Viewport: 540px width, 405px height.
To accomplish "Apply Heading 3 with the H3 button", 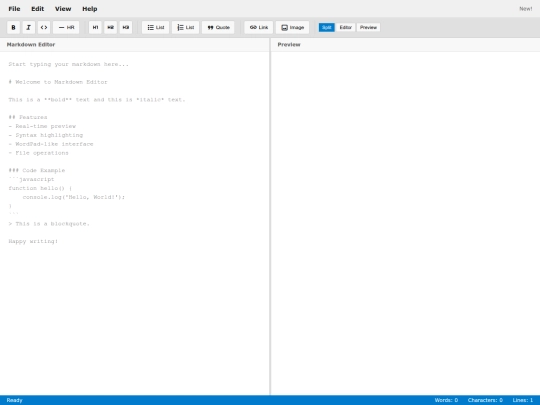I will pyautogui.click(x=126, y=28).
